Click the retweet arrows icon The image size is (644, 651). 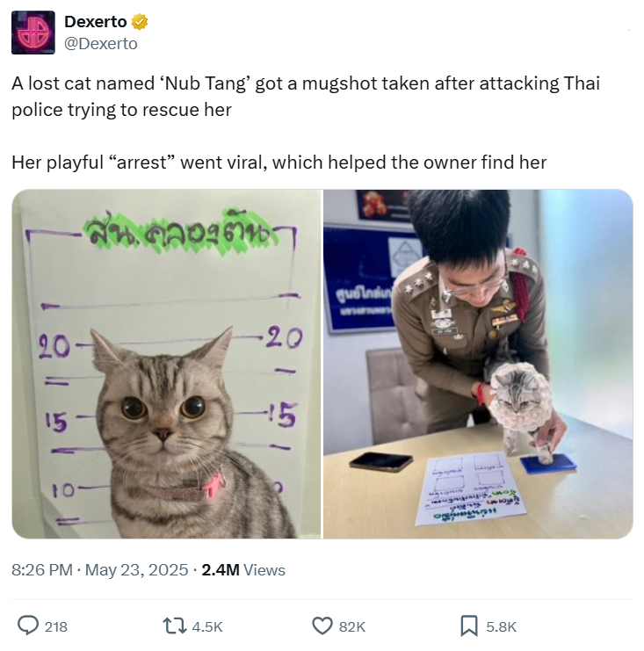point(175,626)
